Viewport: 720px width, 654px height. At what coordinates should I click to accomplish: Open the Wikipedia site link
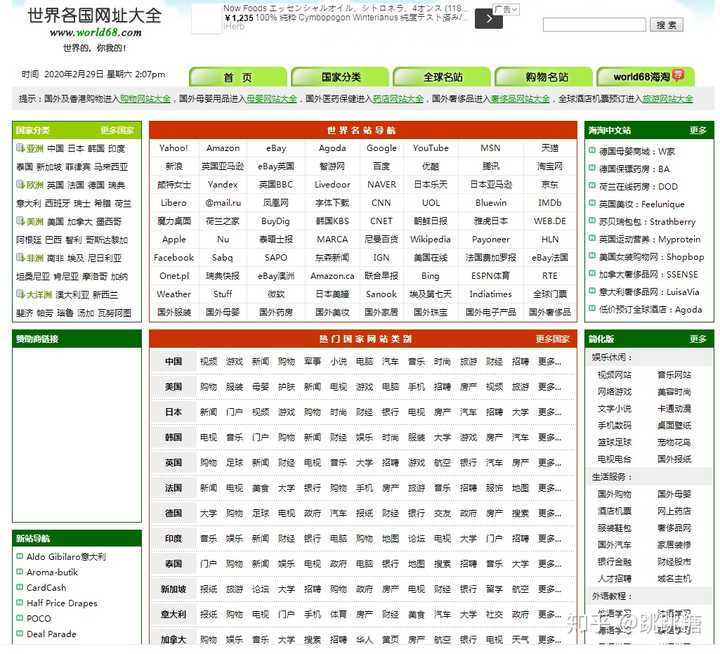tap(430, 239)
